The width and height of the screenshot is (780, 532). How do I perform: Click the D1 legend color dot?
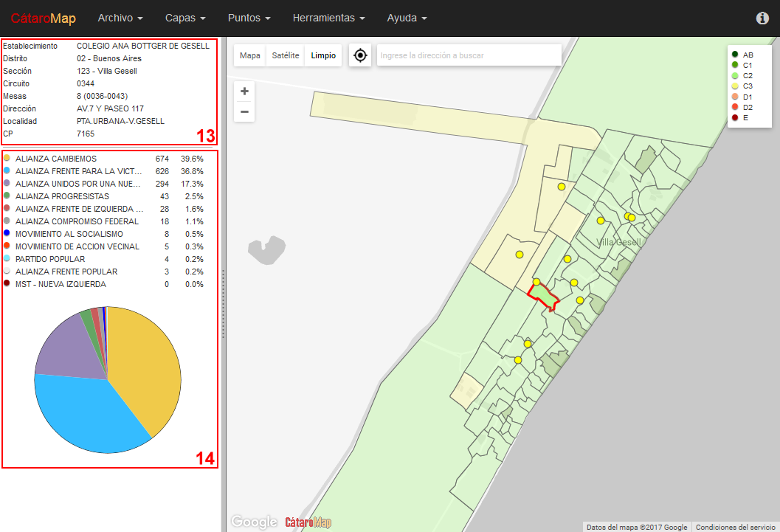[x=735, y=97]
